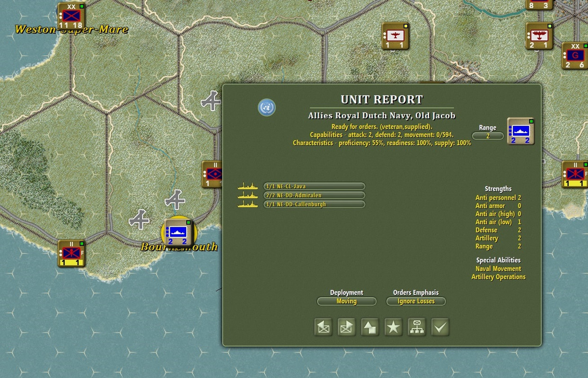588x378 pixels.
Task: Click the ship icon beside NE-DD-Callenburgh
Action: click(248, 205)
